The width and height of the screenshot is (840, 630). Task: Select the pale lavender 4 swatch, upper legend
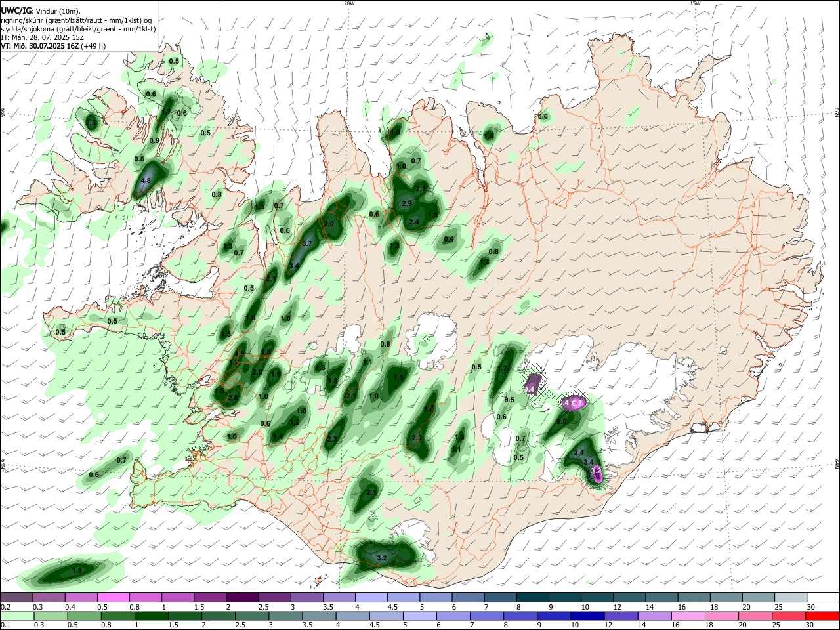pos(371,598)
